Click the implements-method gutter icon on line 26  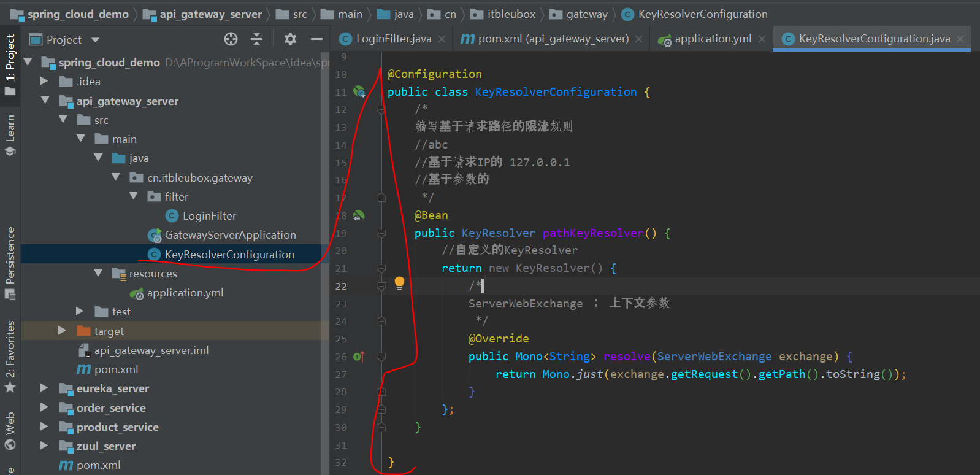(359, 357)
